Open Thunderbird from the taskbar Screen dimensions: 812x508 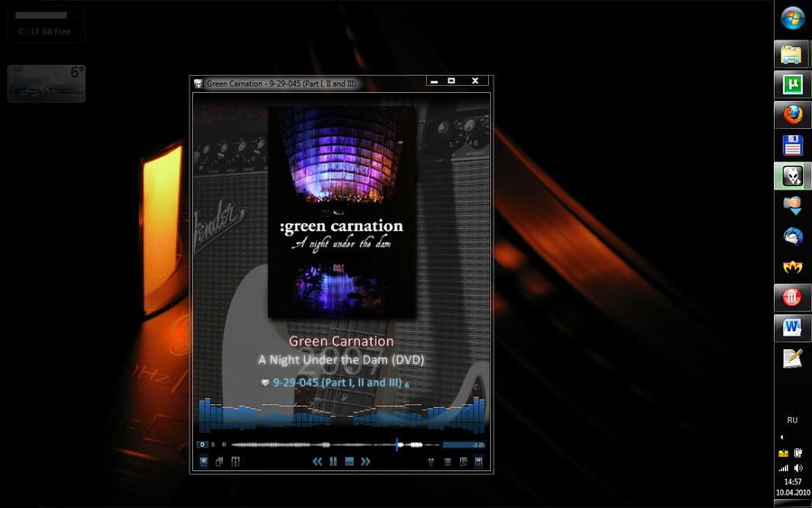(792, 236)
